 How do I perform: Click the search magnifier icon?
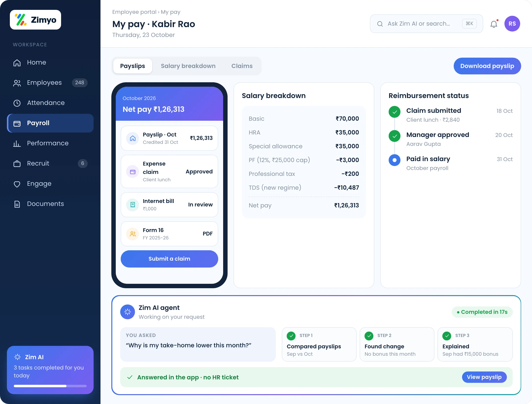click(380, 24)
